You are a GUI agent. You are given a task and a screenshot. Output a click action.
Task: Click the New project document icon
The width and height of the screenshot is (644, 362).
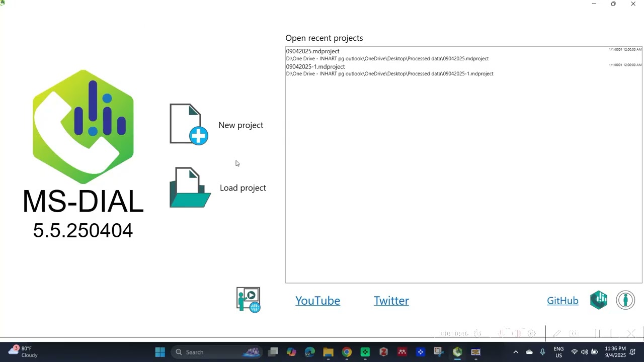[x=189, y=124]
